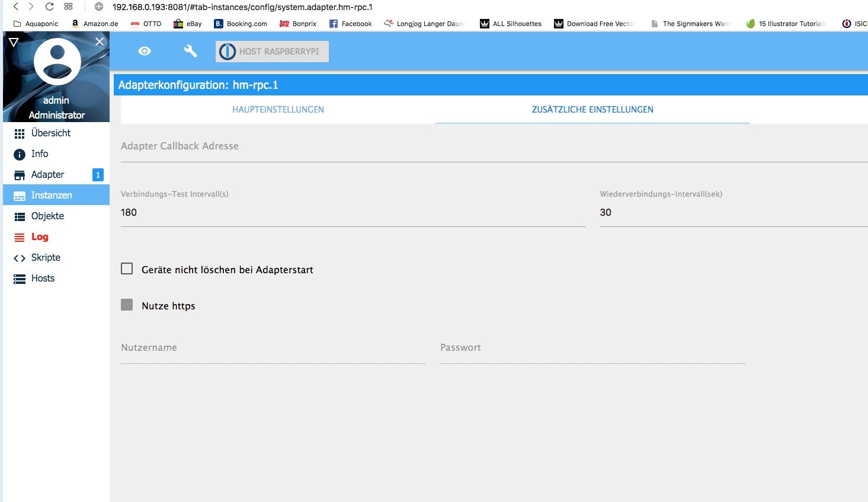Click the Adapter Callback Adresse field

[x=494, y=147]
